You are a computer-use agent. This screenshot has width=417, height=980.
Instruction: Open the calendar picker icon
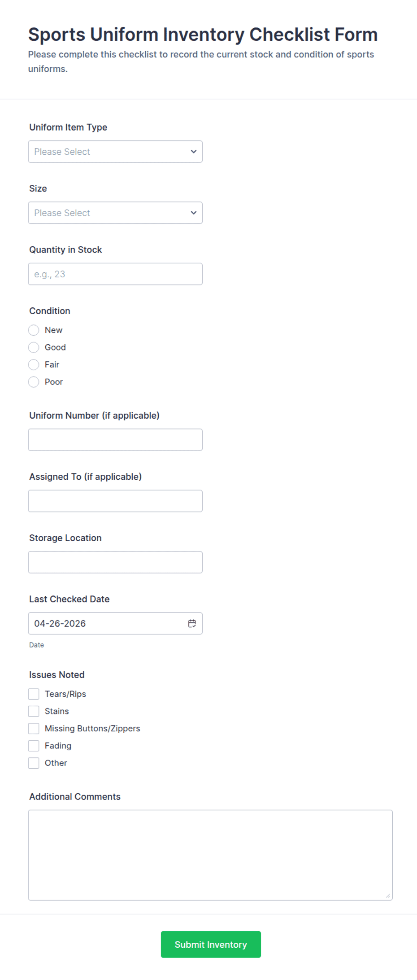tap(192, 623)
